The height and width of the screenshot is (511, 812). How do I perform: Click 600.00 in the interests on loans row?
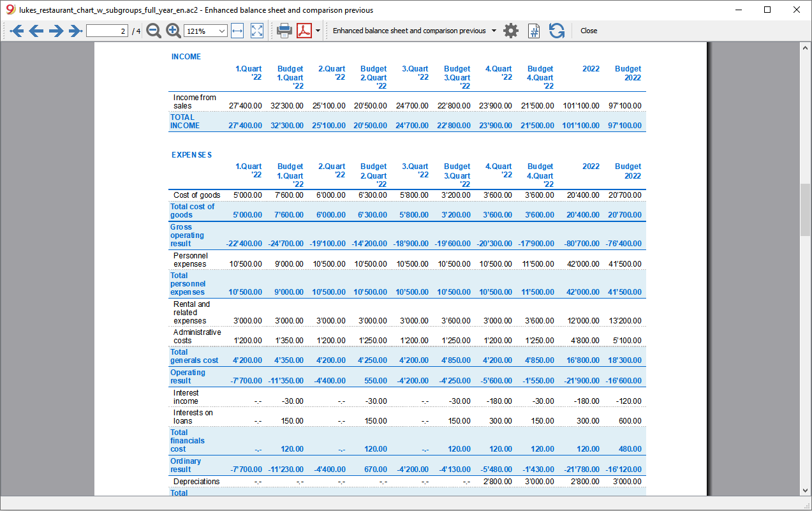point(631,421)
